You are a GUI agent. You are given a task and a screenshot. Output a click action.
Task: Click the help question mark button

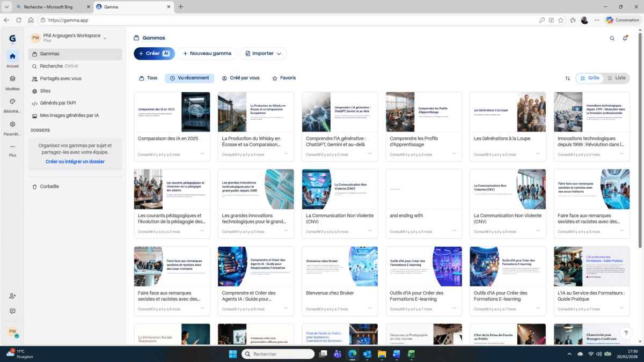625,333
